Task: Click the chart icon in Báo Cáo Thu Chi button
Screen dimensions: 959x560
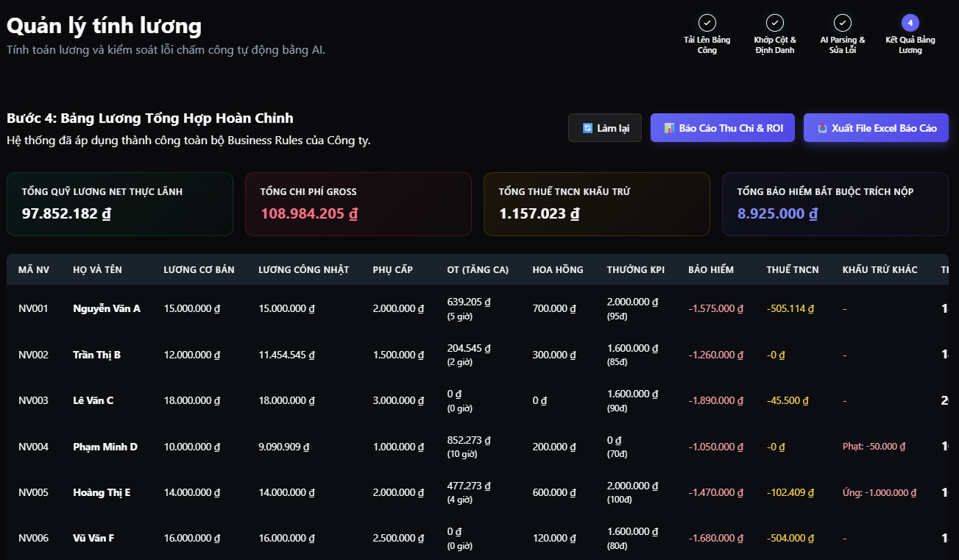Action: [x=669, y=128]
